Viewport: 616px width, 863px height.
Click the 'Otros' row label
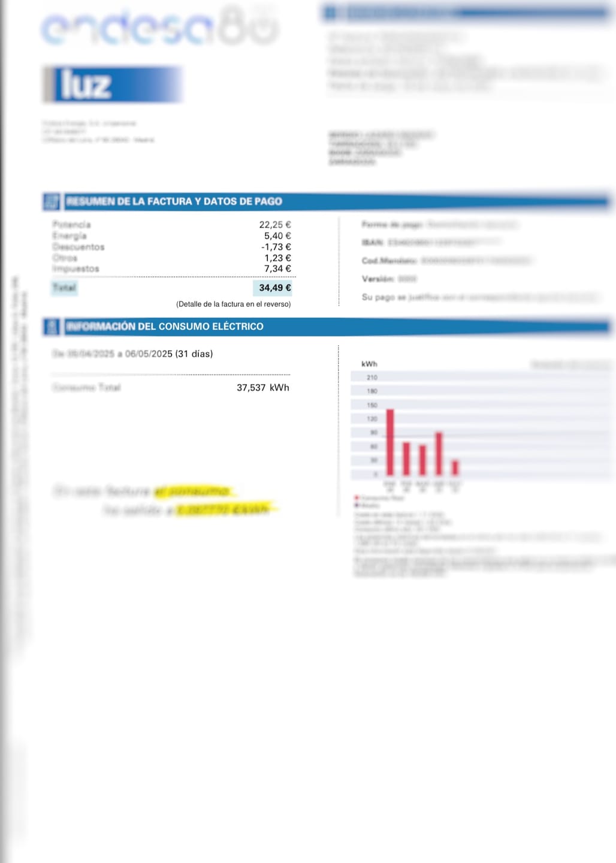65,258
